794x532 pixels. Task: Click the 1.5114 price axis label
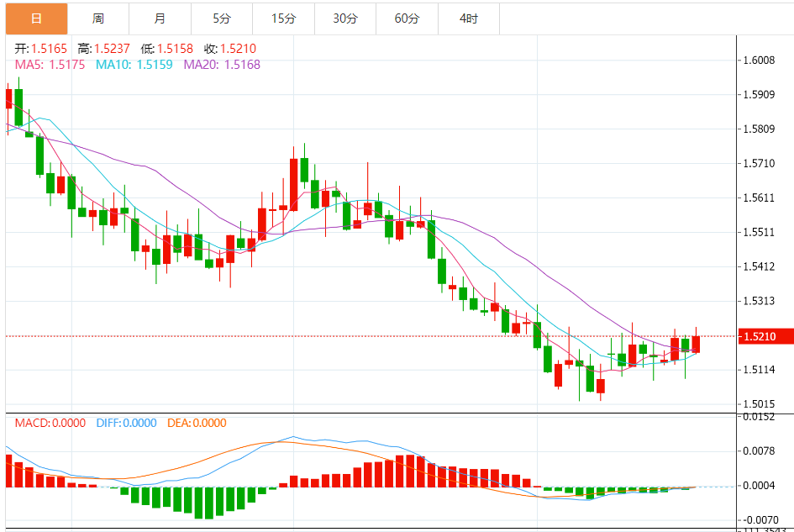coord(759,370)
